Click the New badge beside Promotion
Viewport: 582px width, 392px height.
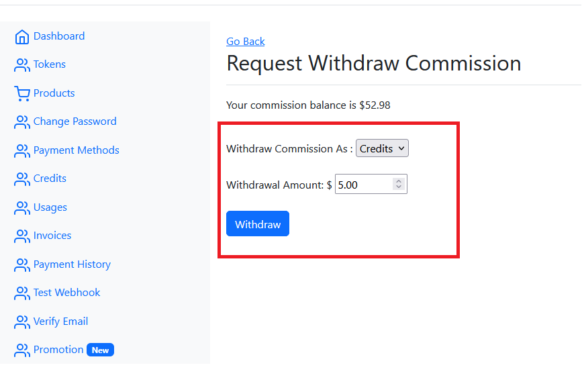coord(100,350)
